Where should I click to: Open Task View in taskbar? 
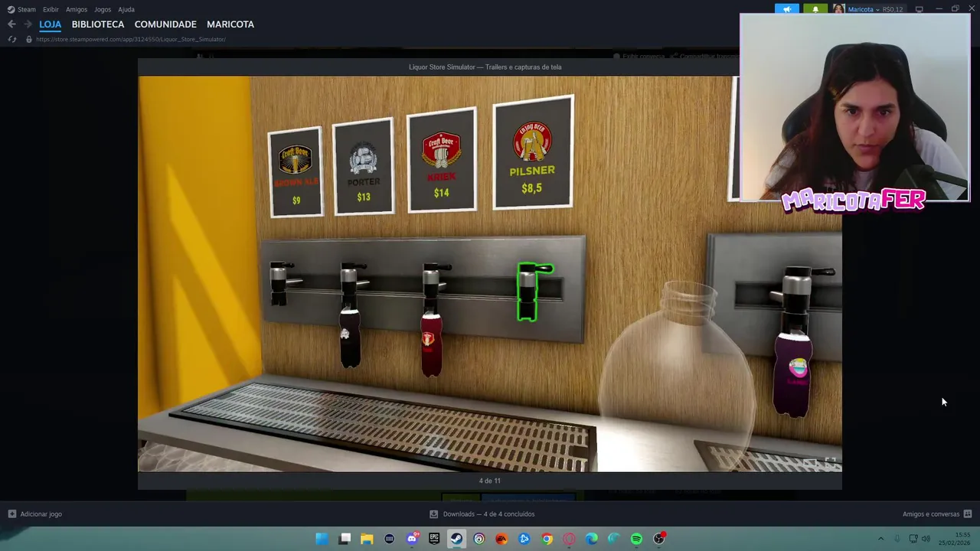(345, 539)
